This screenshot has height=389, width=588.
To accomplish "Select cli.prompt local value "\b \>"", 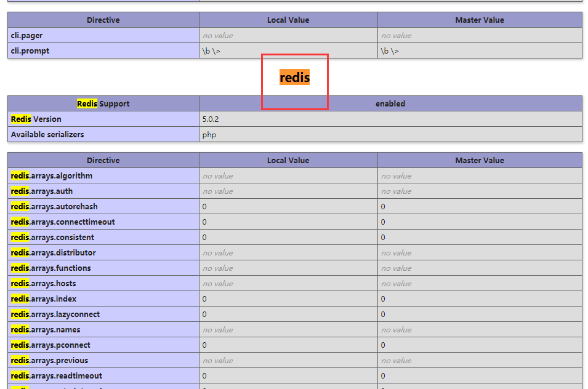I will point(211,51).
